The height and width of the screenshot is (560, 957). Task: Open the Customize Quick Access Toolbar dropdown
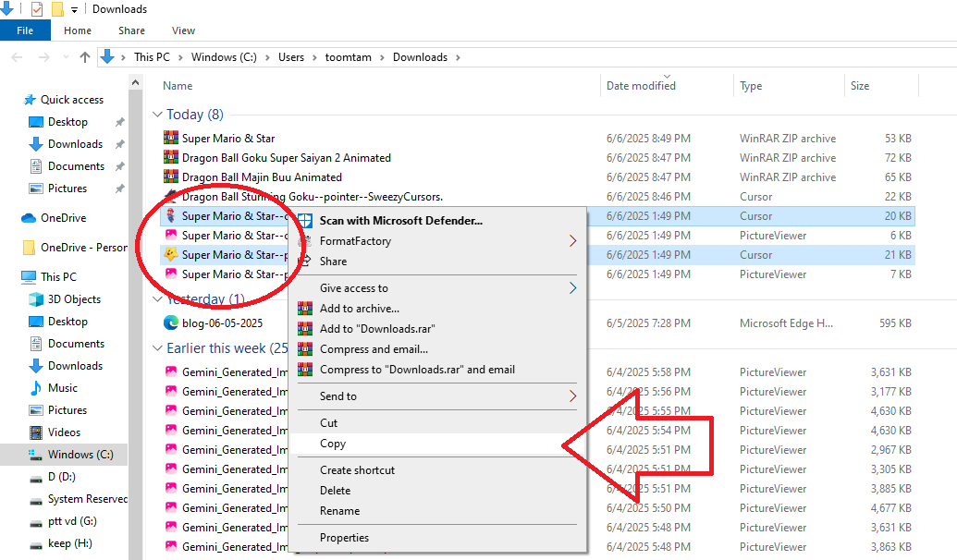(75, 10)
